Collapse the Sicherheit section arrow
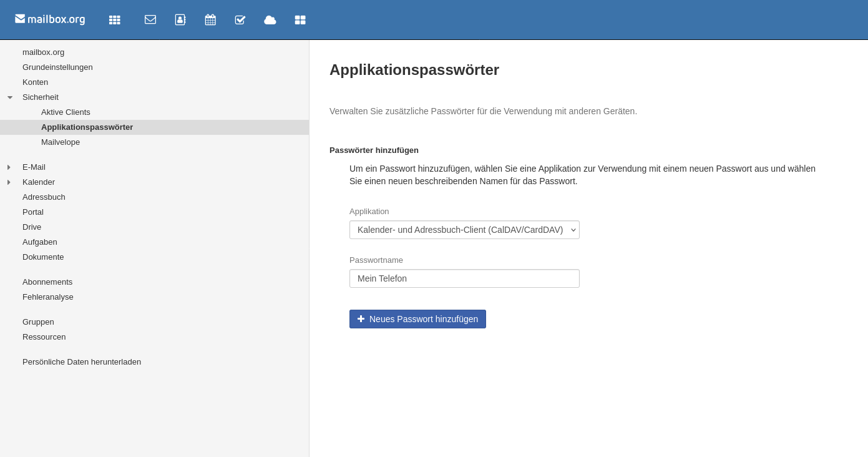 [x=10, y=97]
